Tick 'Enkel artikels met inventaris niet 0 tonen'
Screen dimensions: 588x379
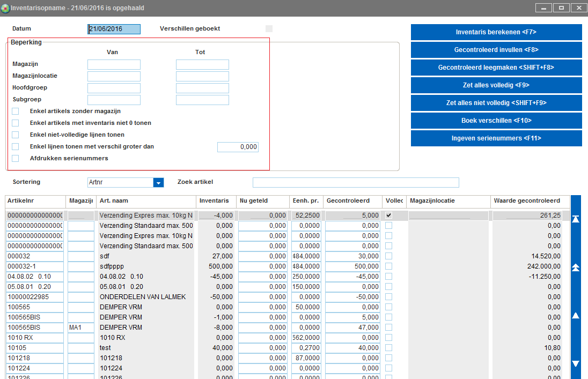coord(16,123)
